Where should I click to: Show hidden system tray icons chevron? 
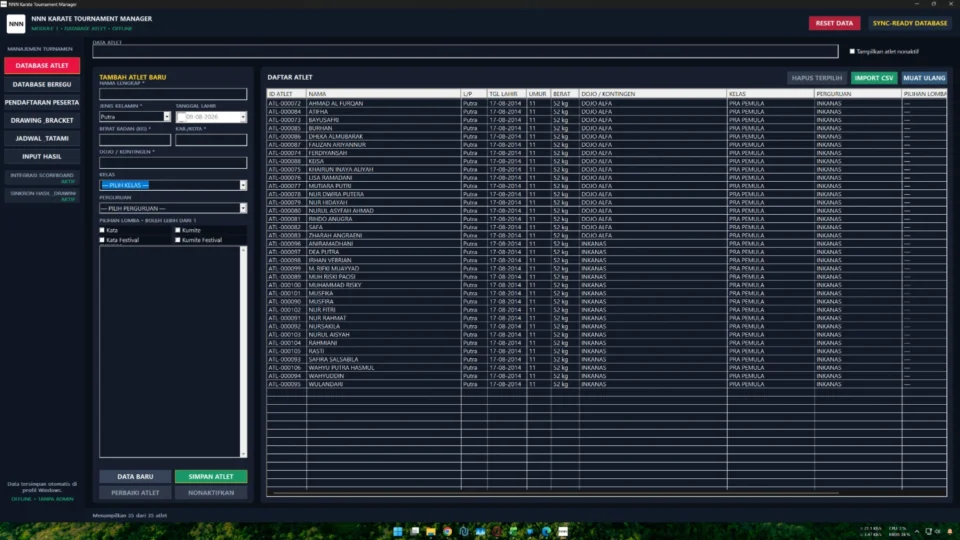tap(917, 531)
